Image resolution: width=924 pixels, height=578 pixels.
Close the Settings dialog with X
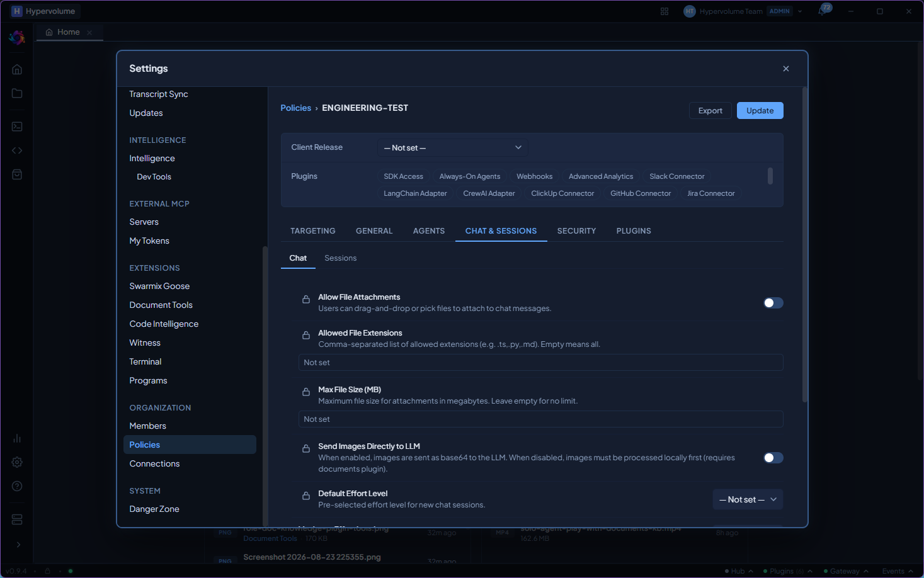(x=786, y=69)
